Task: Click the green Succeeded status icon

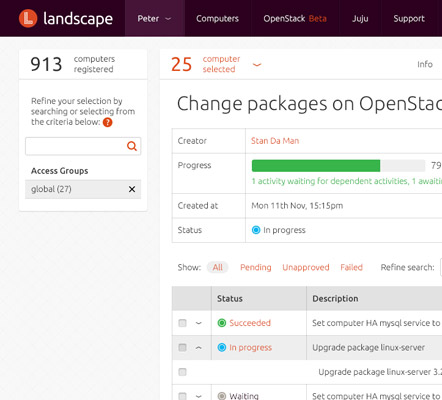Action: 222,323
